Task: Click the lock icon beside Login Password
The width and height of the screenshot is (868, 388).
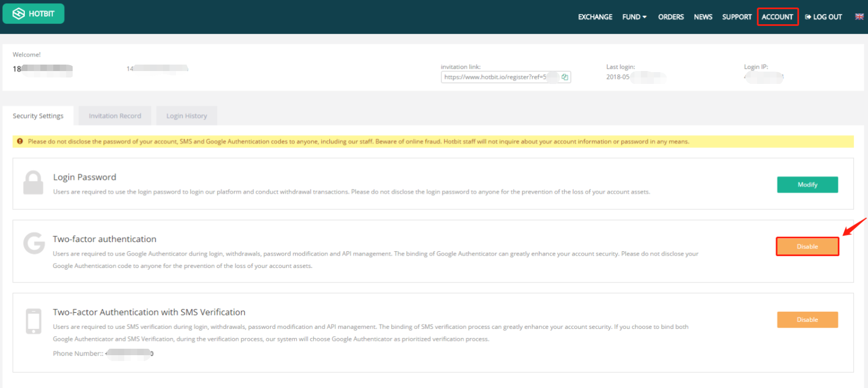Action: tap(33, 183)
